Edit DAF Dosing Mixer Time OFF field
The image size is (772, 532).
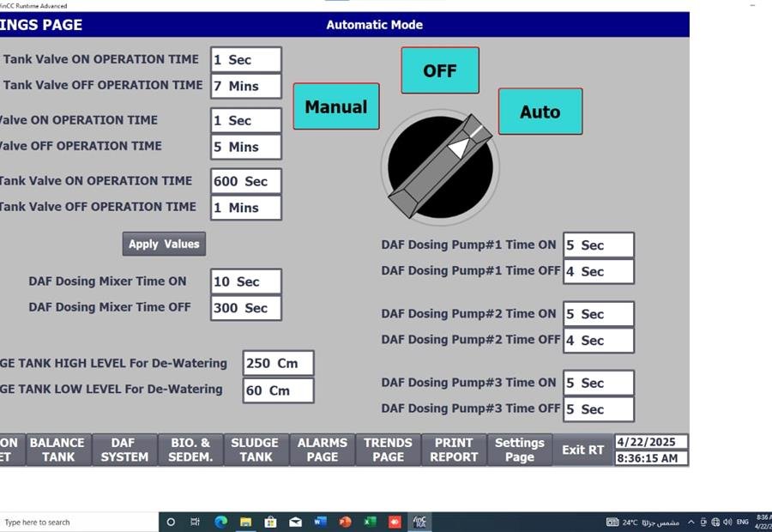(x=246, y=308)
